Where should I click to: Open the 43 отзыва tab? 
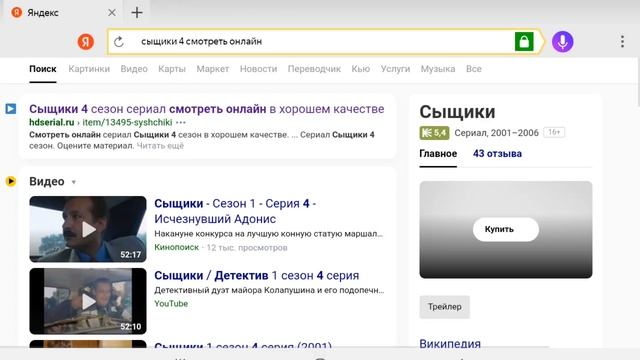497,154
